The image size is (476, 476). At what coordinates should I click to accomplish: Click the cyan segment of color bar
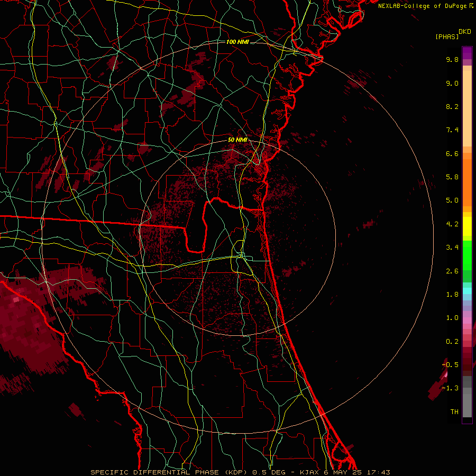pos(467,291)
